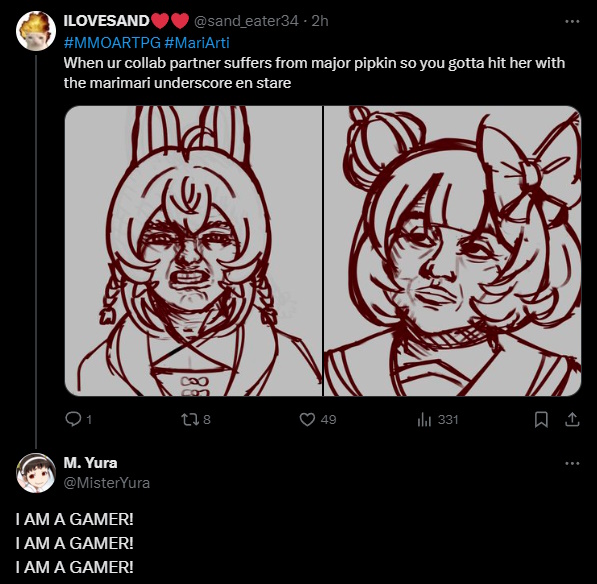Image resolution: width=597 pixels, height=584 pixels.
Task: Open the share icon on the tweet
Action: pyautogui.click(x=572, y=419)
